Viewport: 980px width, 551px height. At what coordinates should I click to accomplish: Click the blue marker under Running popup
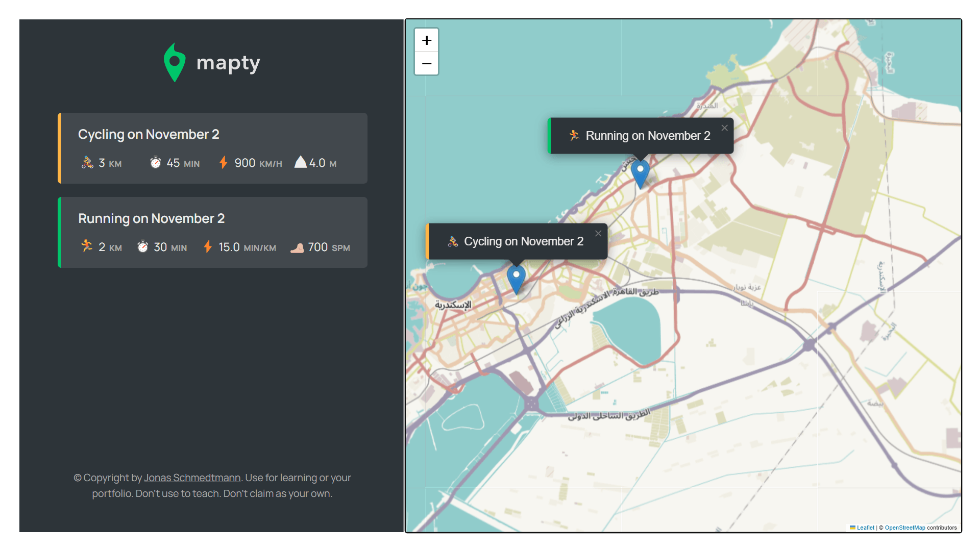point(640,172)
